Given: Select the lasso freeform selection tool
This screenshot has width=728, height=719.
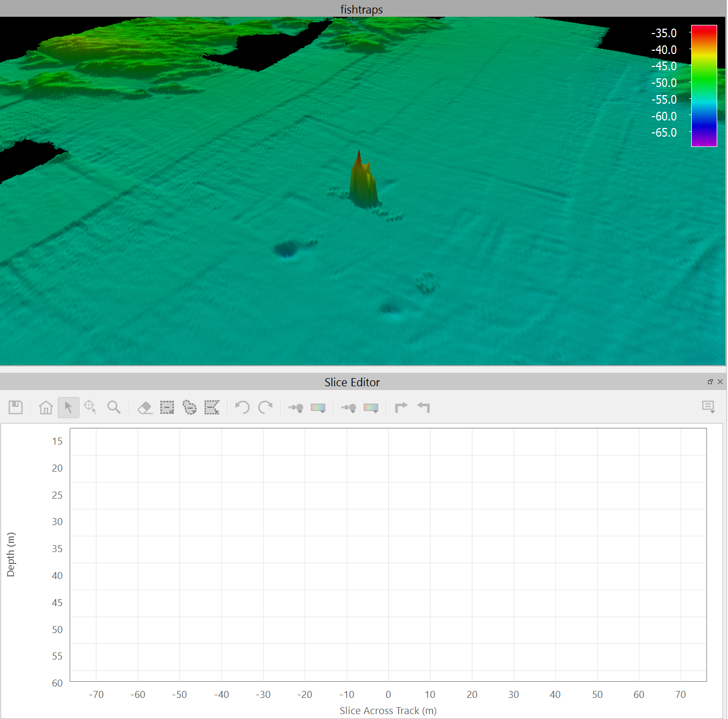Looking at the screenshot, I should click(190, 407).
